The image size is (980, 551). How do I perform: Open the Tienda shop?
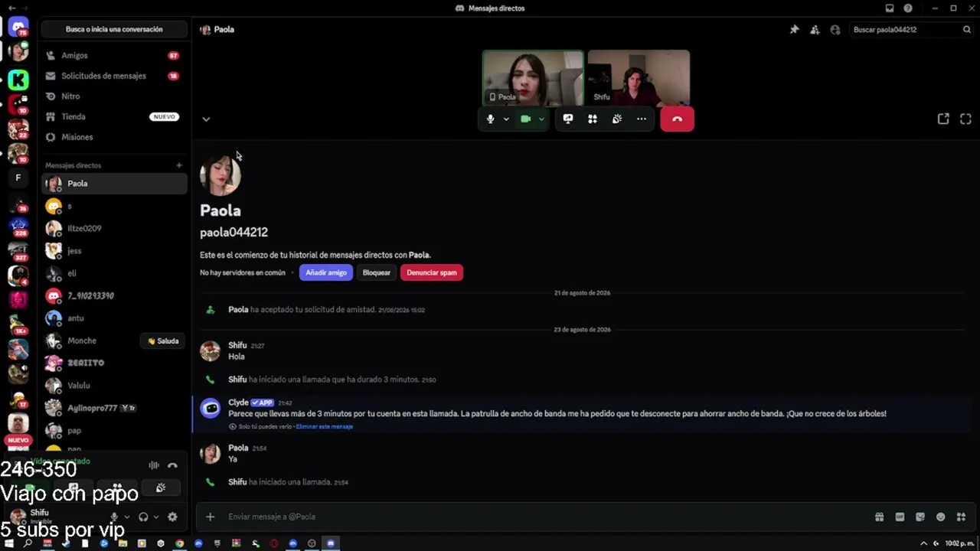point(114,116)
